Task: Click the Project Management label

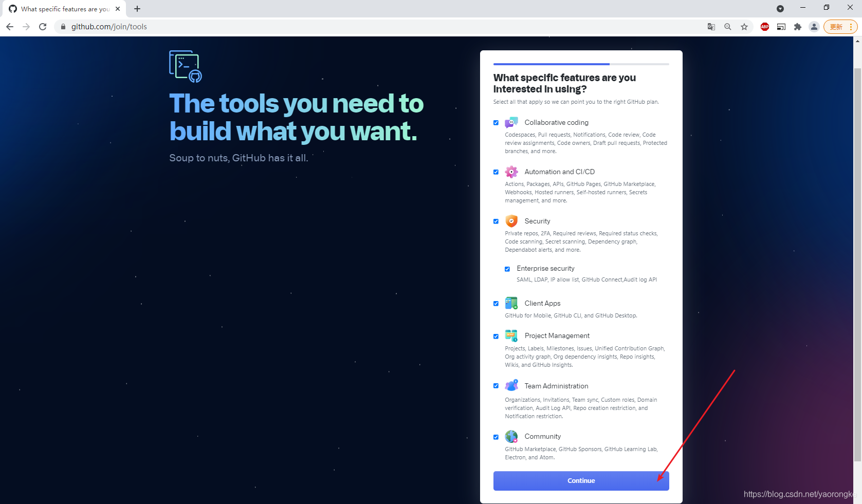Action: click(x=557, y=335)
